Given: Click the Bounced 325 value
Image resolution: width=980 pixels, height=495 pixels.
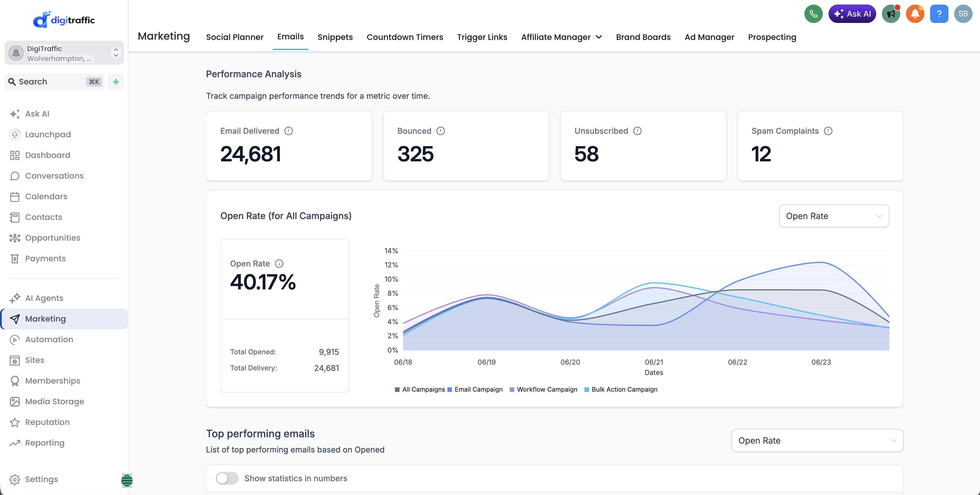Looking at the screenshot, I should pos(415,154).
